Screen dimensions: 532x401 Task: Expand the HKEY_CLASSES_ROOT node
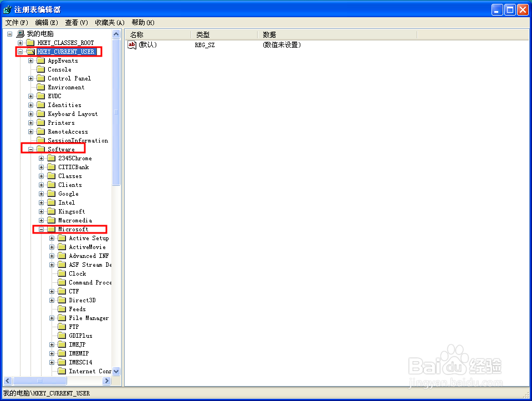21,43
